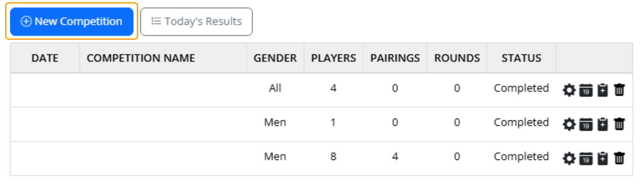This screenshot has height=191, width=644.
Task: Click the STATUS column header
Action: (521, 58)
